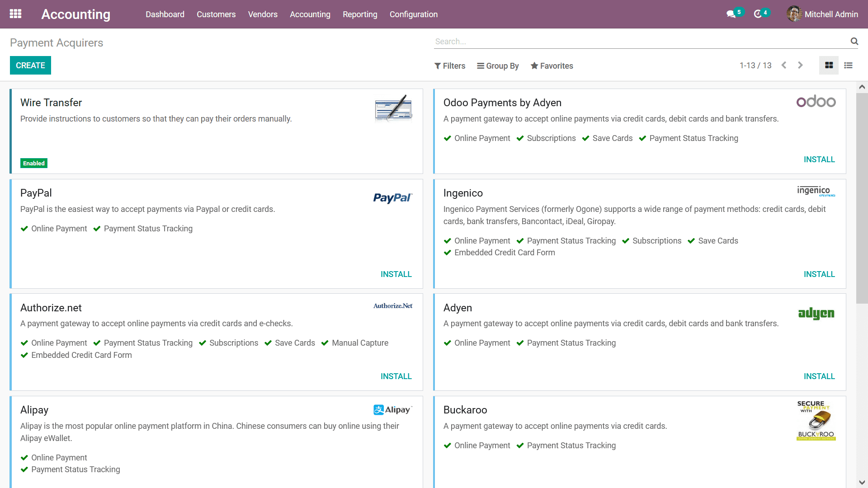Open the Vendors menu
This screenshot has height=488, width=868.
[x=263, y=14]
